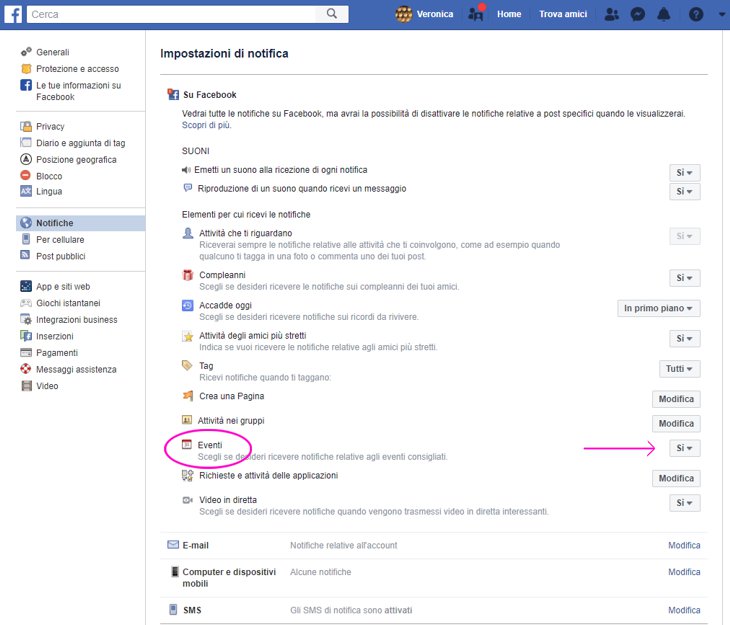
Task: Click the Messaggi assistenza lifebuoy icon
Action: tap(26, 369)
